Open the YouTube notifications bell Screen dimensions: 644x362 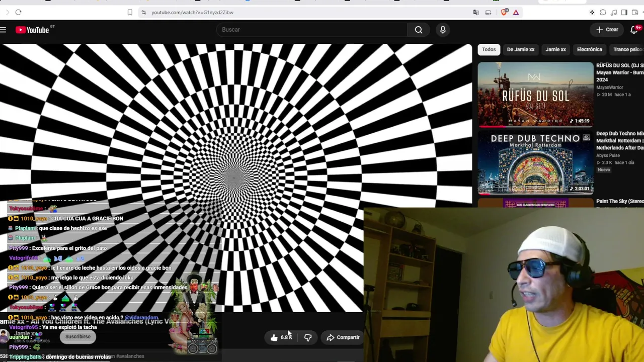pyautogui.click(x=634, y=30)
